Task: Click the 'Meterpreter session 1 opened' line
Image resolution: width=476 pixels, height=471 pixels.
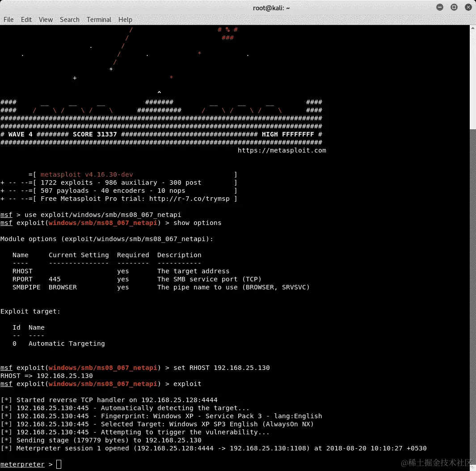Action: point(213,449)
